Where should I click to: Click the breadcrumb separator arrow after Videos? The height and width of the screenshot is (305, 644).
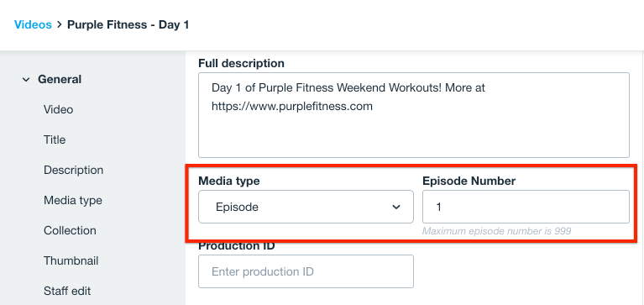coord(59,24)
